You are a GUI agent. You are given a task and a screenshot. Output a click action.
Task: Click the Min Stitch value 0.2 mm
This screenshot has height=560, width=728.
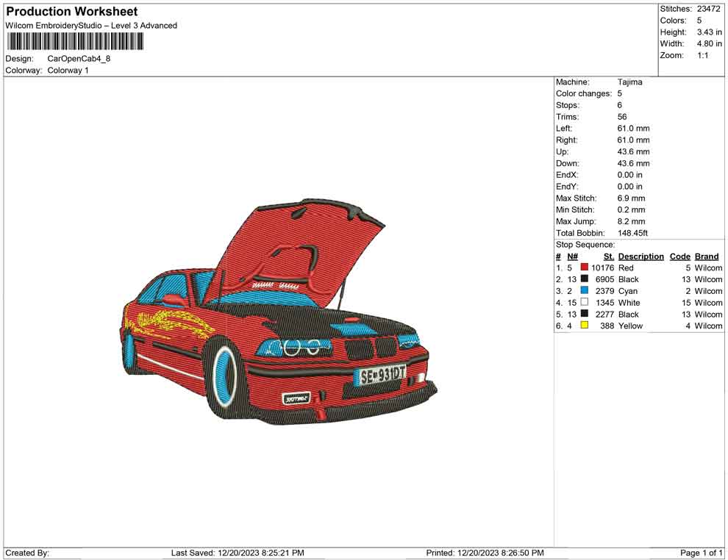click(632, 209)
